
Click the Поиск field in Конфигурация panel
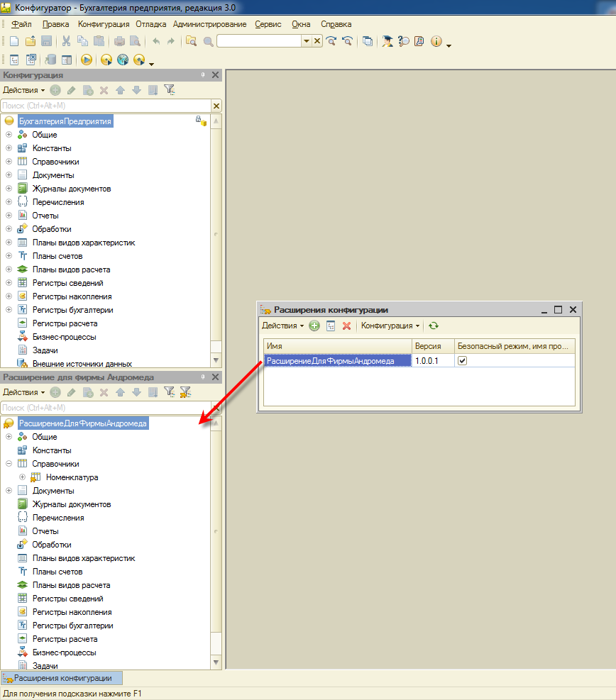click(x=106, y=106)
